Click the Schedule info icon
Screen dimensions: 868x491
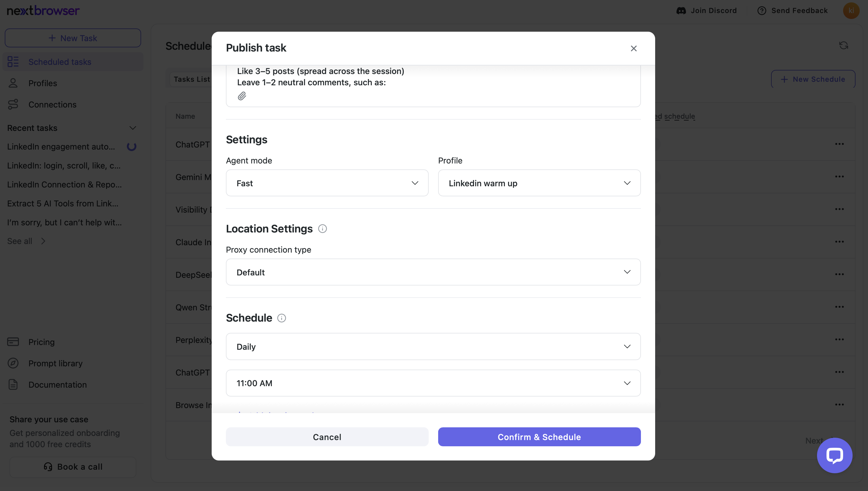coord(281,318)
